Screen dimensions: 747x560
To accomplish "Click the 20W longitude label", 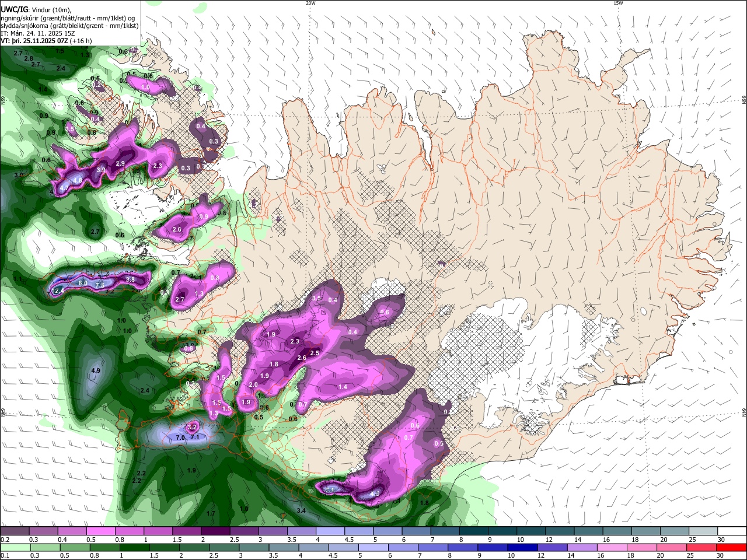I will click(x=310, y=3).
